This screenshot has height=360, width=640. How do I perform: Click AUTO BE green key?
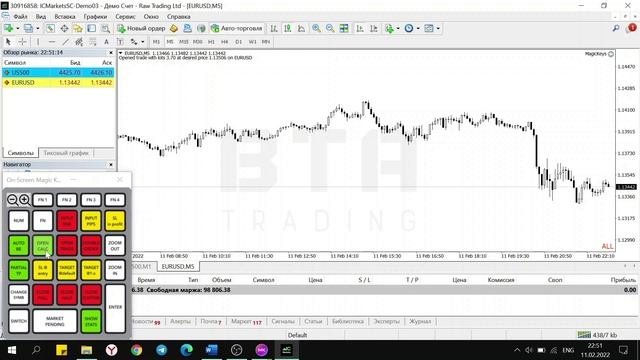pyautogui.click(x=19, y=246)
